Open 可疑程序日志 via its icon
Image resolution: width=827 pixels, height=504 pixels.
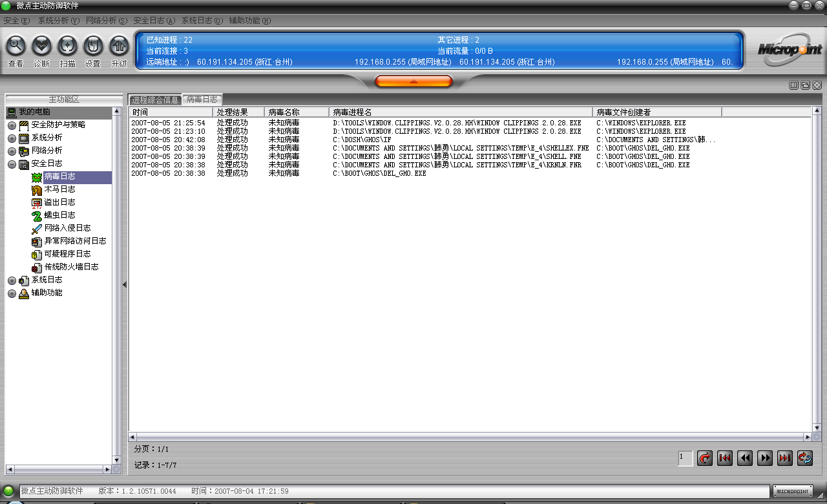pyautogui.click(x=37, y=255)
